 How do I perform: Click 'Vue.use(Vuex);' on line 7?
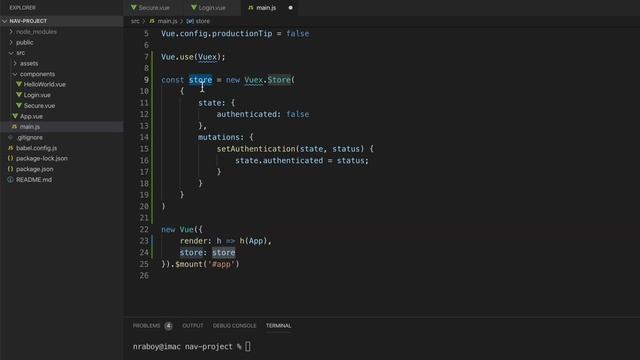(193, 57)
